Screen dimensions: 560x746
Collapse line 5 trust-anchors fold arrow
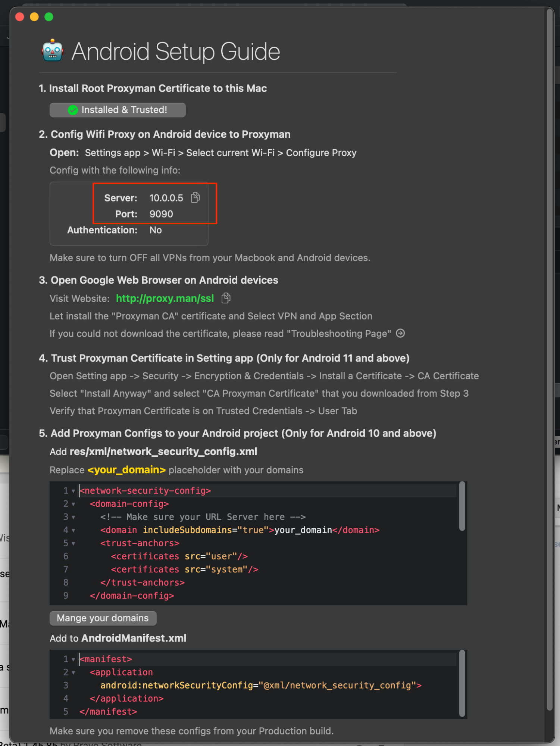pos(73,544)
